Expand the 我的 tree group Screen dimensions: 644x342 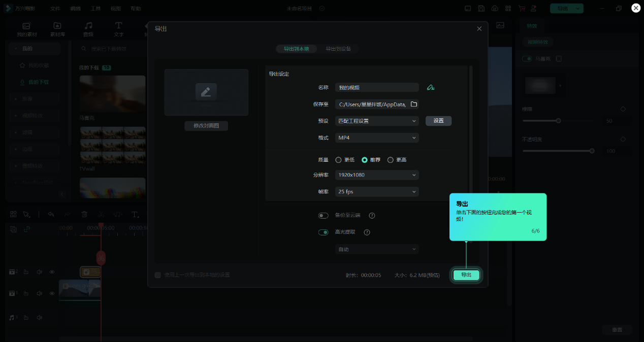pos(34,49)
